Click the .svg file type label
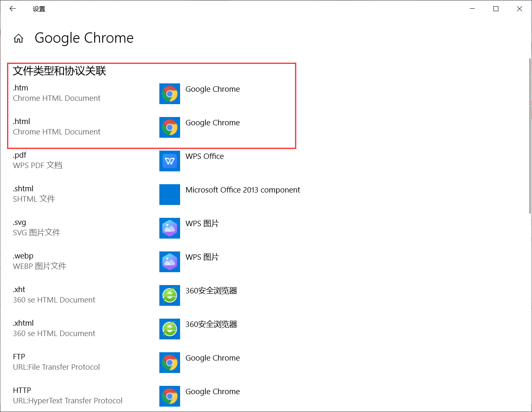 (x=20, y=222)
